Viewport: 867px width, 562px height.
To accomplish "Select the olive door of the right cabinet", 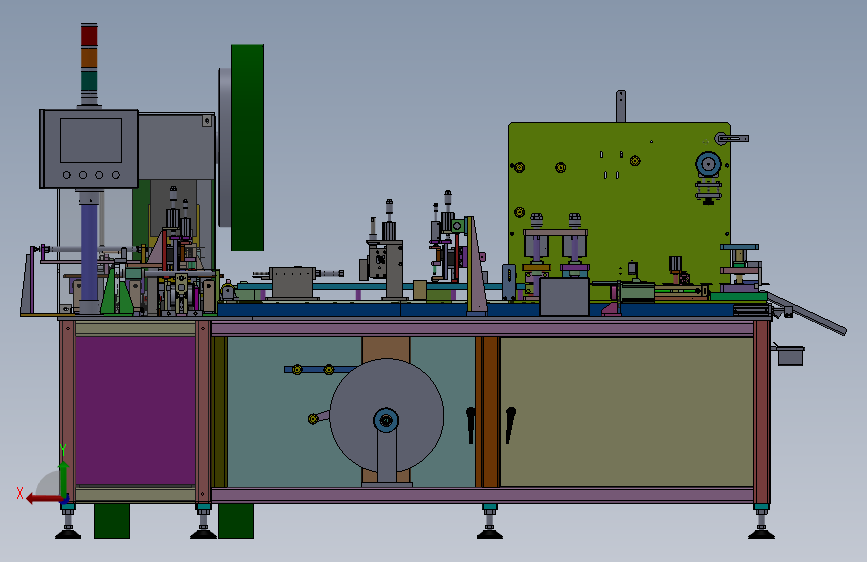I will point(626,412).
